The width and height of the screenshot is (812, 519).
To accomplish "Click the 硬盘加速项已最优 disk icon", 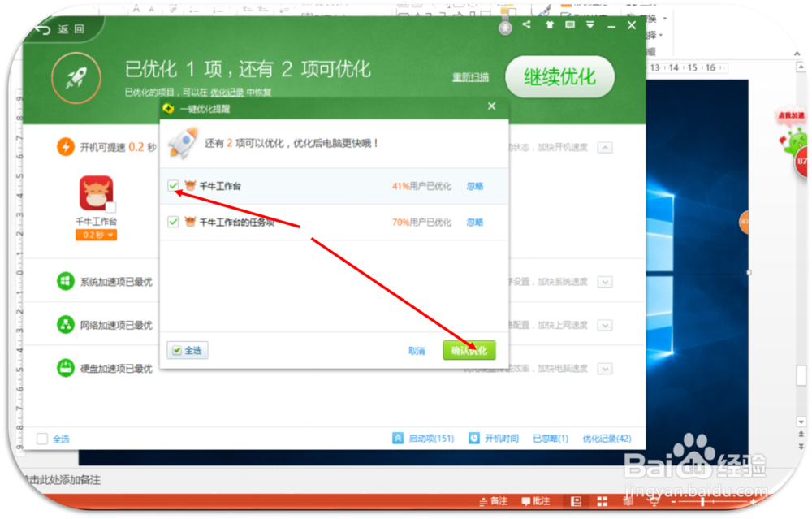I will 65,368.
